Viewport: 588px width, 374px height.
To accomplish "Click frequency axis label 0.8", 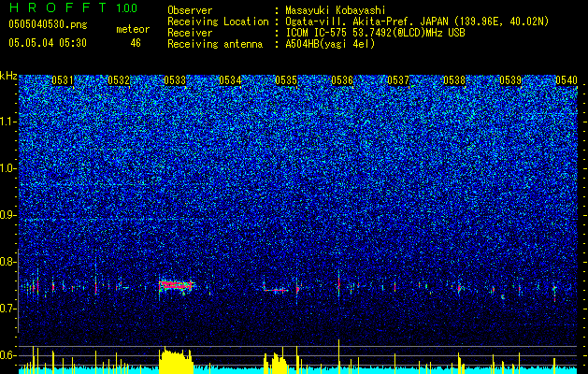I will (8, 262).
